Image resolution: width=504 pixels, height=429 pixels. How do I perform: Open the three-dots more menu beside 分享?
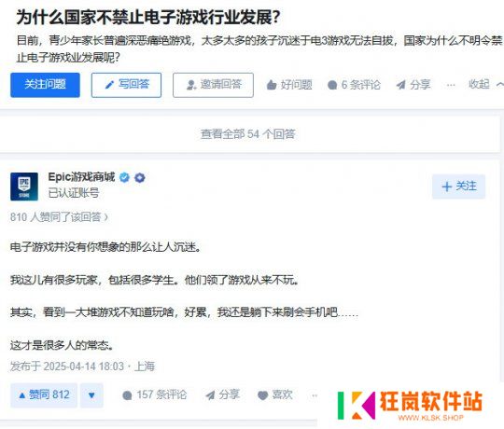click(x=451, y=85)
